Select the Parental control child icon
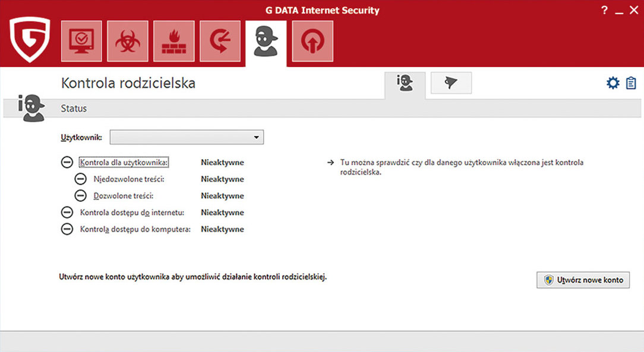Viewport: 644px width, 352px height. pyautogui.click(x=266, y=42)
